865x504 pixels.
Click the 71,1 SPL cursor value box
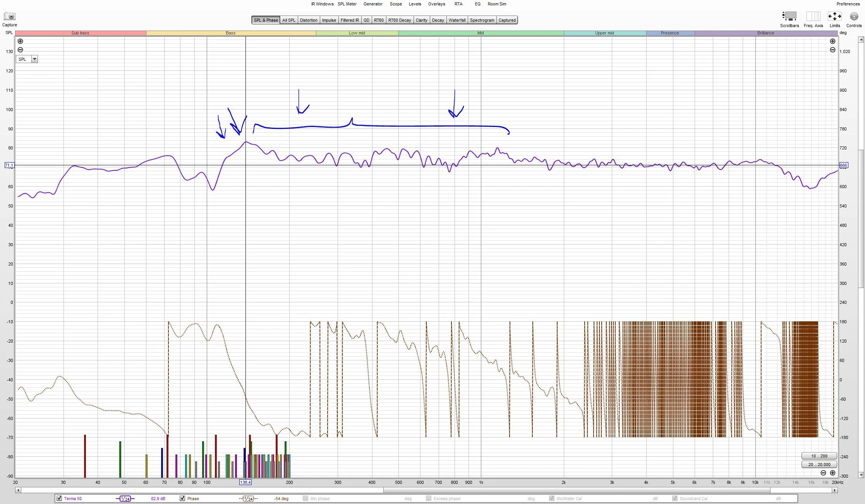9,165
